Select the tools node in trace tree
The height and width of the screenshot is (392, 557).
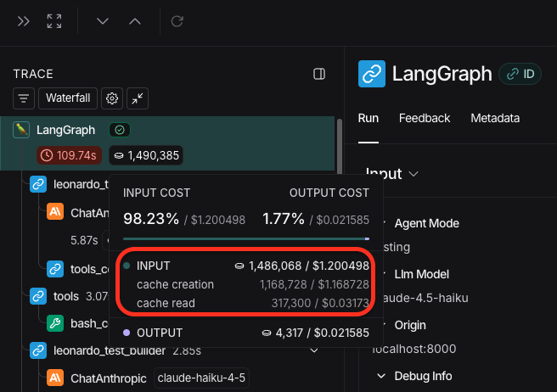[65, 296]
